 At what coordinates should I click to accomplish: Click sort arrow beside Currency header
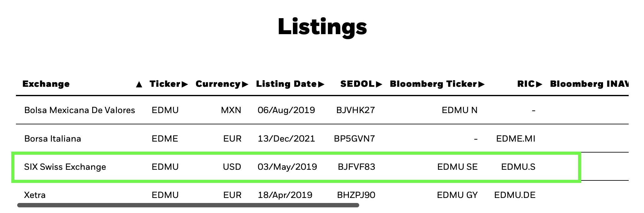point(245,84)
